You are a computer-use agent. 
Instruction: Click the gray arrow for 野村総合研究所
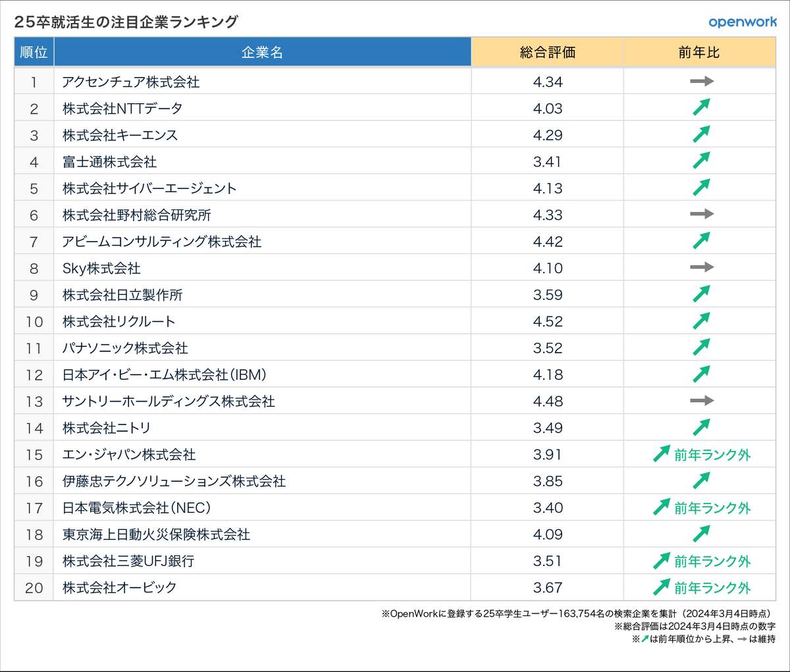coord(701,214)
